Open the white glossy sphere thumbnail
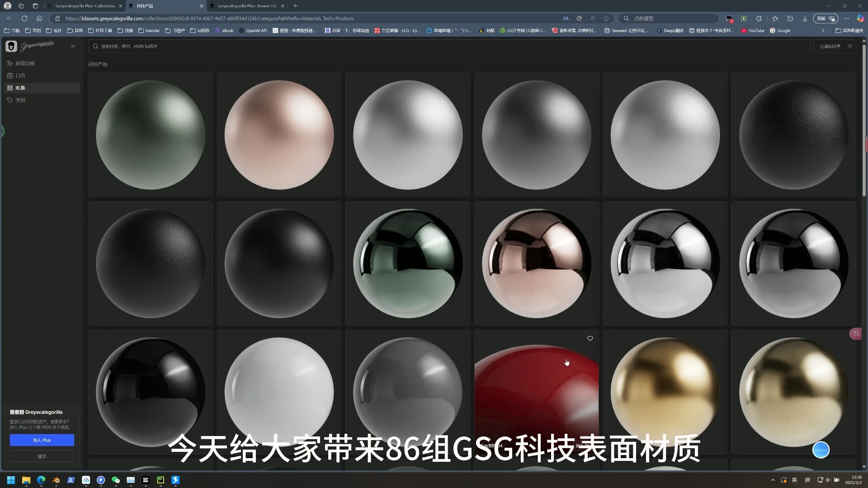Image resolution: width=868 pixels, height=488 pixels. pyautogui.click(x=279, y=392)
